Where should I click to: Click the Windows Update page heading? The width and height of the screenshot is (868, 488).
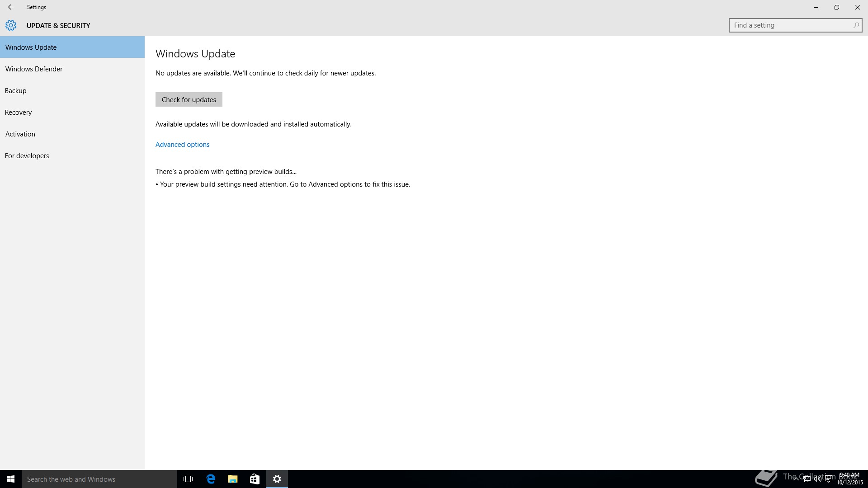tap(195, 54)
